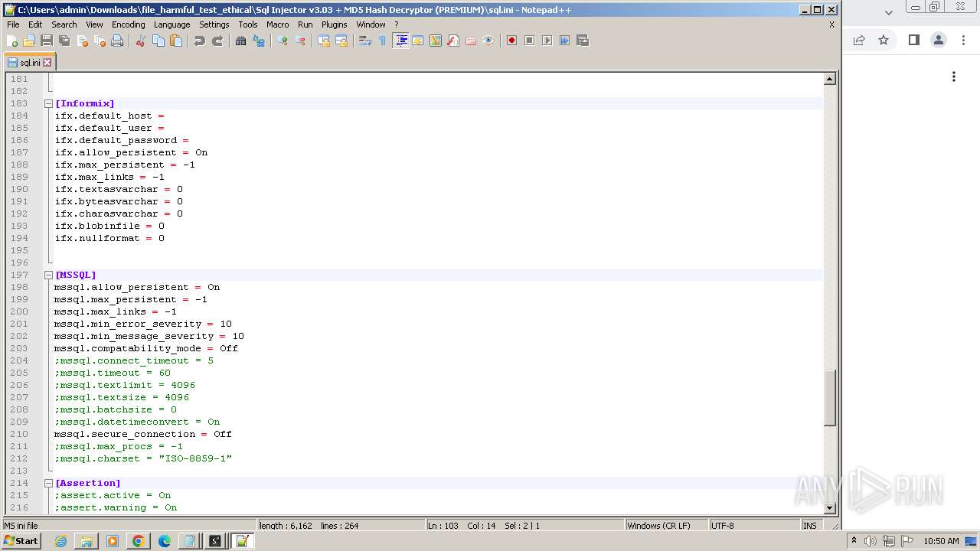980x551 pixels.
Task: Save the recorded macro icon
Action: (x=583, y=41)
